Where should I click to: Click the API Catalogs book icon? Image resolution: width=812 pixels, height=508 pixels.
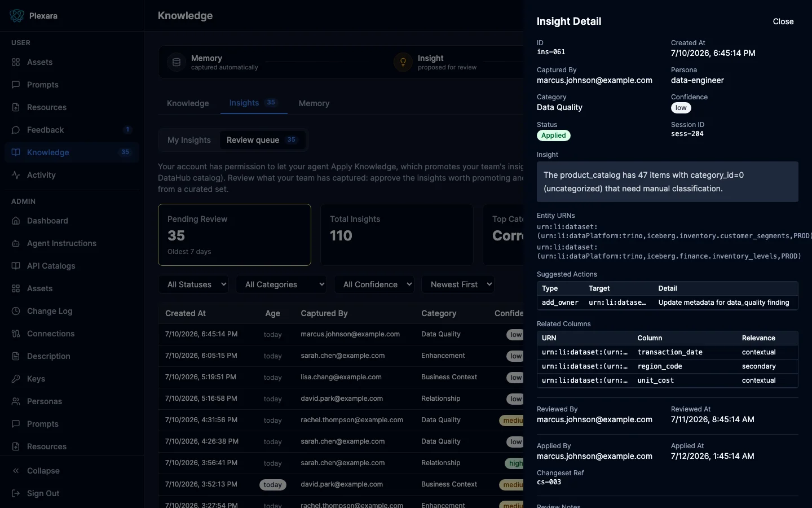pos(16,266)
